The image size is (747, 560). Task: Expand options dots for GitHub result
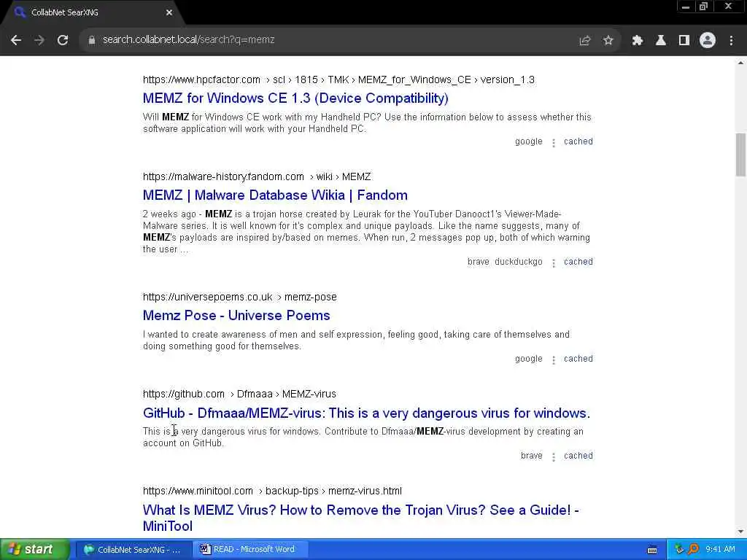[553, 457]
